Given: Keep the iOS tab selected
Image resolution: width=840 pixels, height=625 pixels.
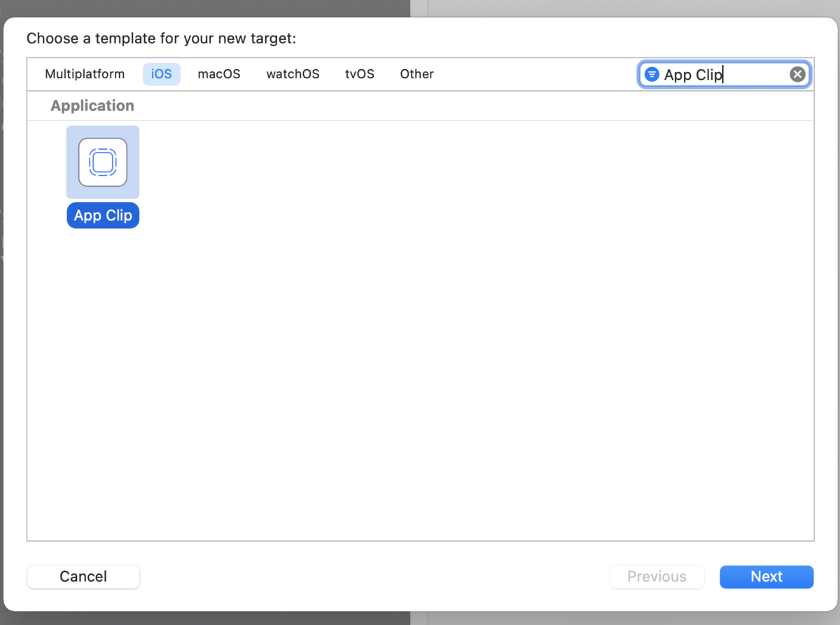Looking at the screenshot, I should pyautogui.click(x=161, y=73).
